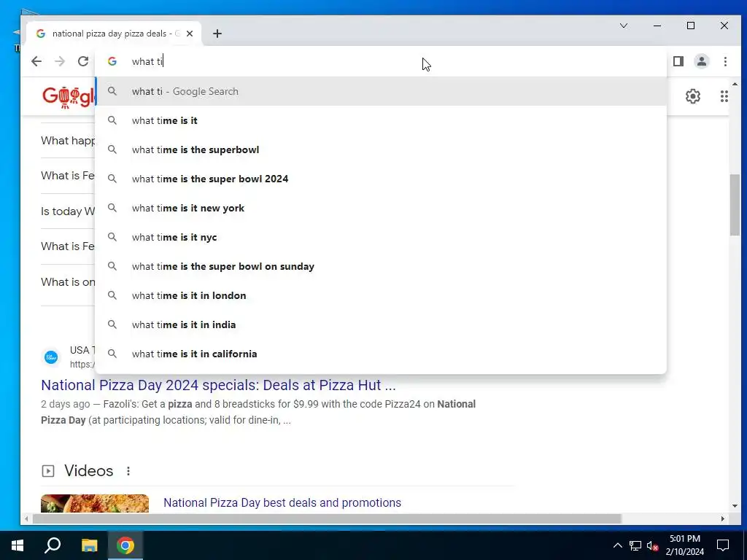Open Chrome's three-dot menu
Viewport: 747px width, 560px height.
click(725, 61)
